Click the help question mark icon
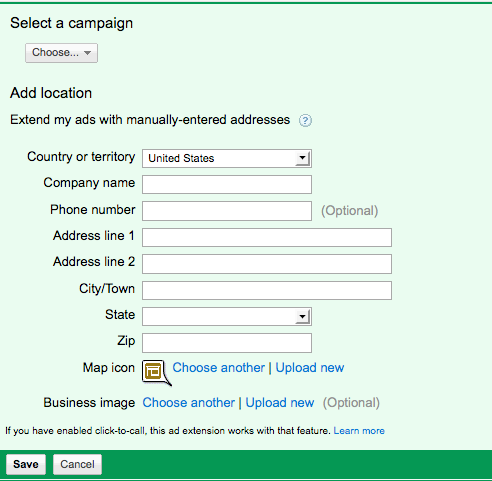This screenshot has height=481, width=492. pyautogui.click(x=305, y=120)
